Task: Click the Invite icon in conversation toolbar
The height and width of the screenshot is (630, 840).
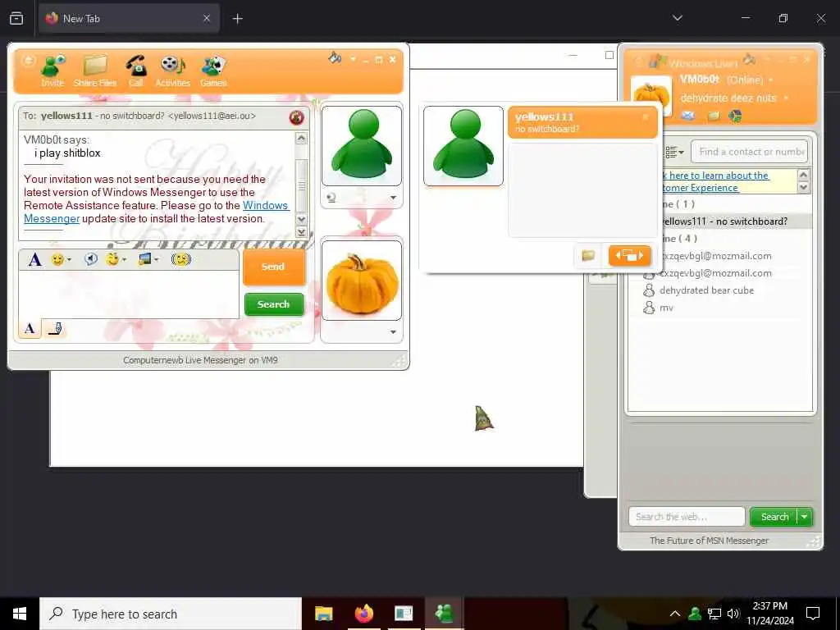Action: click(52, 71)
